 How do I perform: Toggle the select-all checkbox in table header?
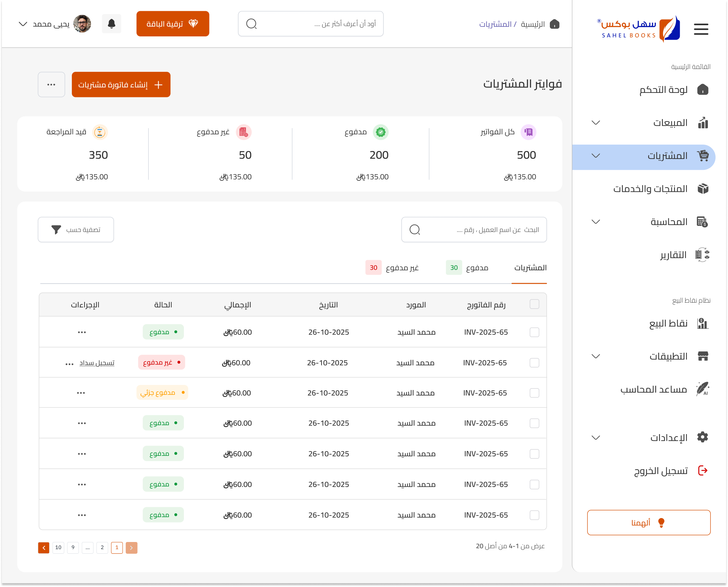pos(534,304)
